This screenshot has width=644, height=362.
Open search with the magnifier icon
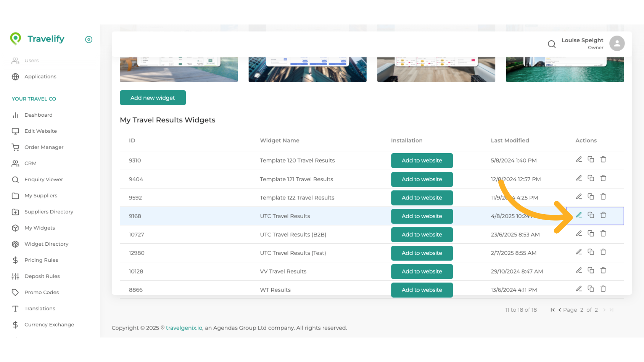(x=552, y=44)
